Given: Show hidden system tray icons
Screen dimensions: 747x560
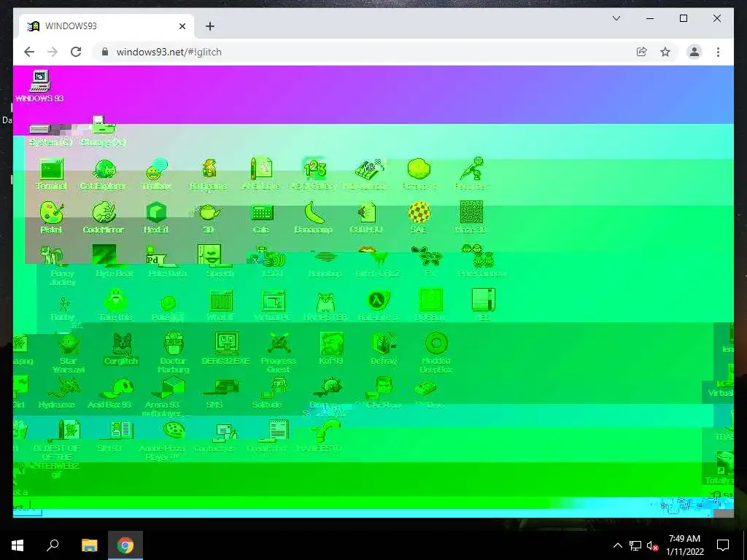Looking at the screenshot, I should pyautogui.click(x=617, y=545).
